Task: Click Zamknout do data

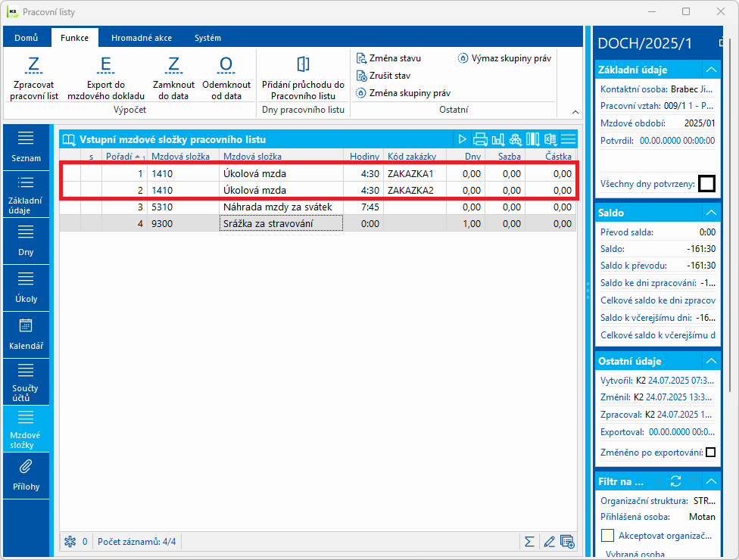Action: pyautogui.click(x=173, y=77)
